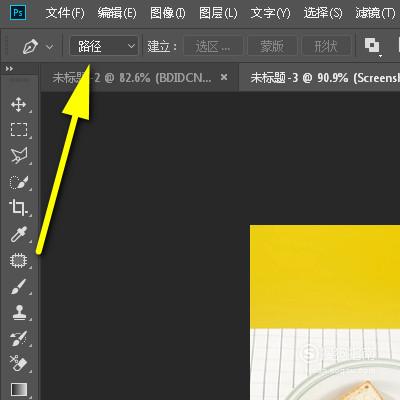Select the Rectangular Marquee tool
Screen dimensions: 400x400
point(19,130)
